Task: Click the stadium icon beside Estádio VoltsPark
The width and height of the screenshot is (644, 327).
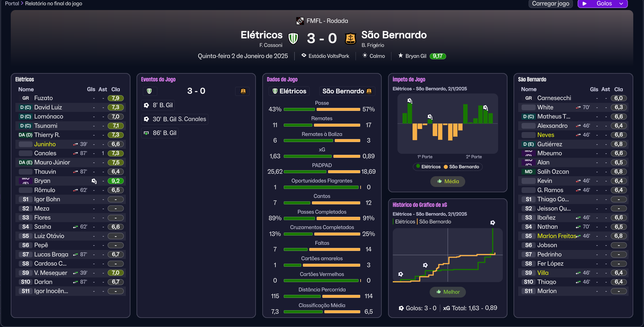Action: click(304, 56)
